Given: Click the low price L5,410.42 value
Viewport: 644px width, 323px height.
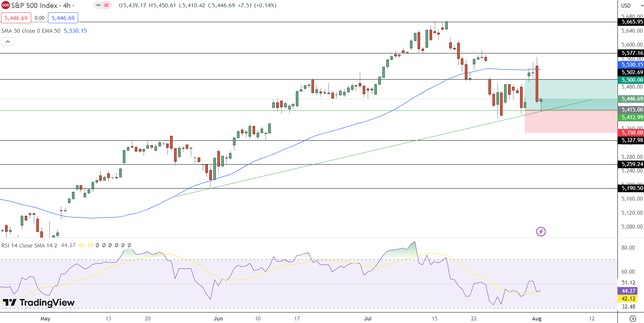Looking at the screenshot, I should point(192,5).
